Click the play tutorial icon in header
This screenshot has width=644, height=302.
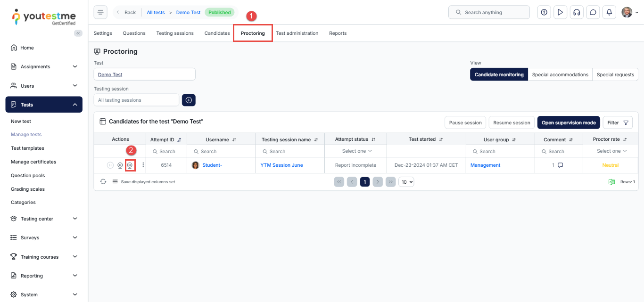560,12
